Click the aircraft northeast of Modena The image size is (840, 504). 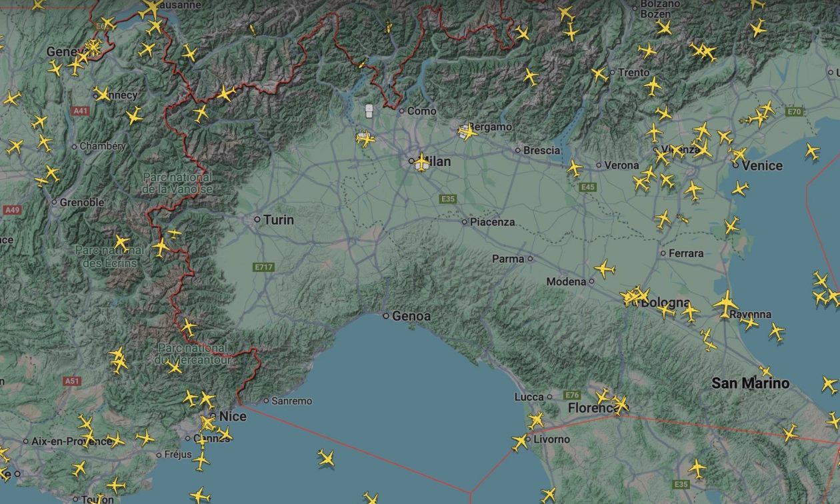coord(605,269)
